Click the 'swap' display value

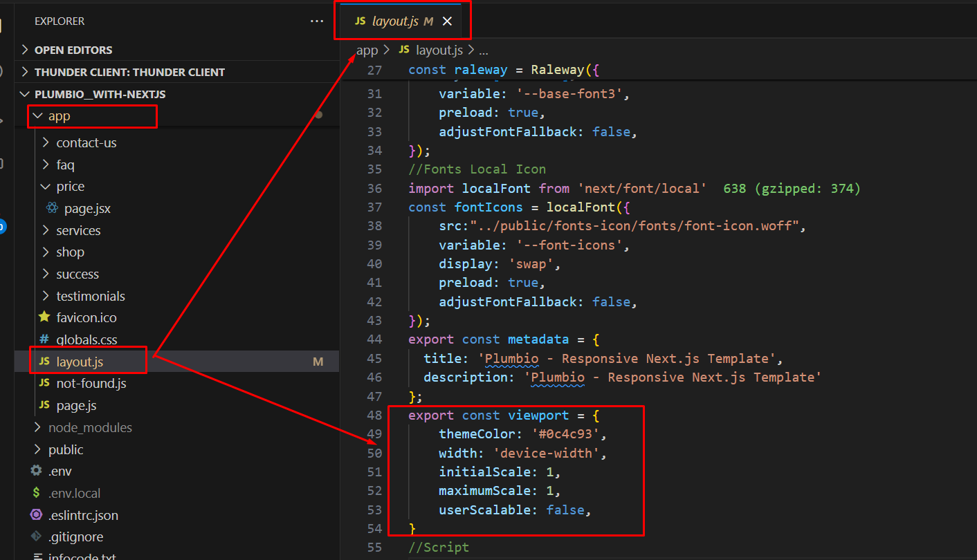pyautogui.click(x=531, y=264)
